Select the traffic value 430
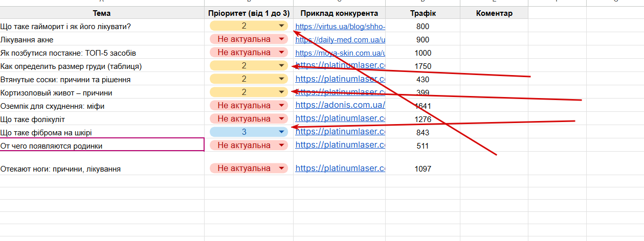644x241 pixels. tap(423, 80)
